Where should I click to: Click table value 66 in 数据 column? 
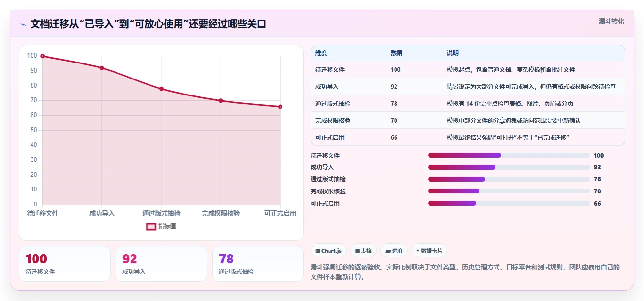(x=394, y=138)
